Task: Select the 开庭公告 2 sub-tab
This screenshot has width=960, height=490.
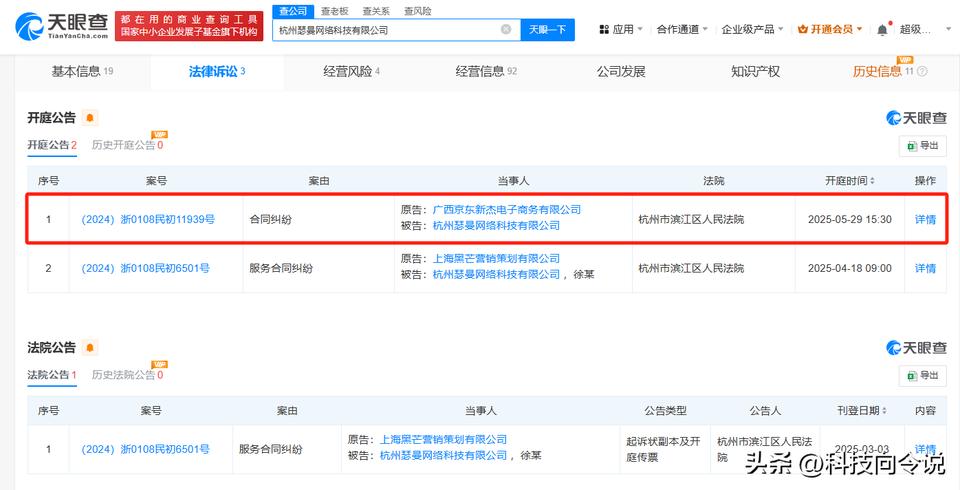Action: point(52,145)
